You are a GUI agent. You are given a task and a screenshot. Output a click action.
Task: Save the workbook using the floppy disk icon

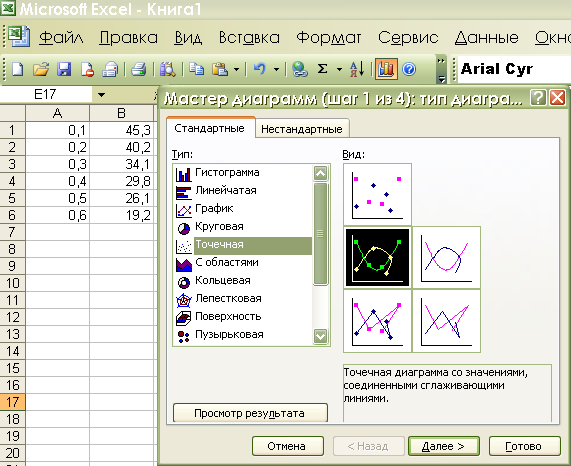click(x=64, y=69)
